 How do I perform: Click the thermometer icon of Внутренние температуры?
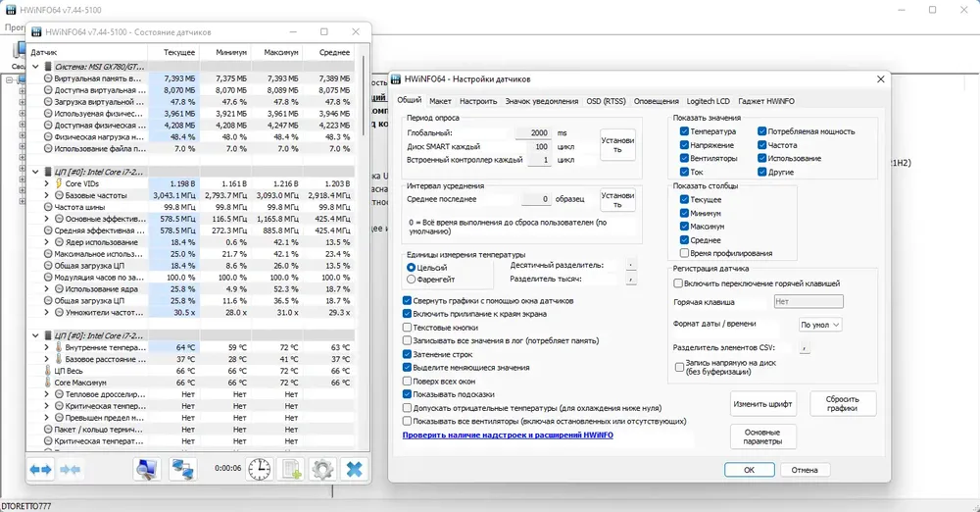coord(59,347)
